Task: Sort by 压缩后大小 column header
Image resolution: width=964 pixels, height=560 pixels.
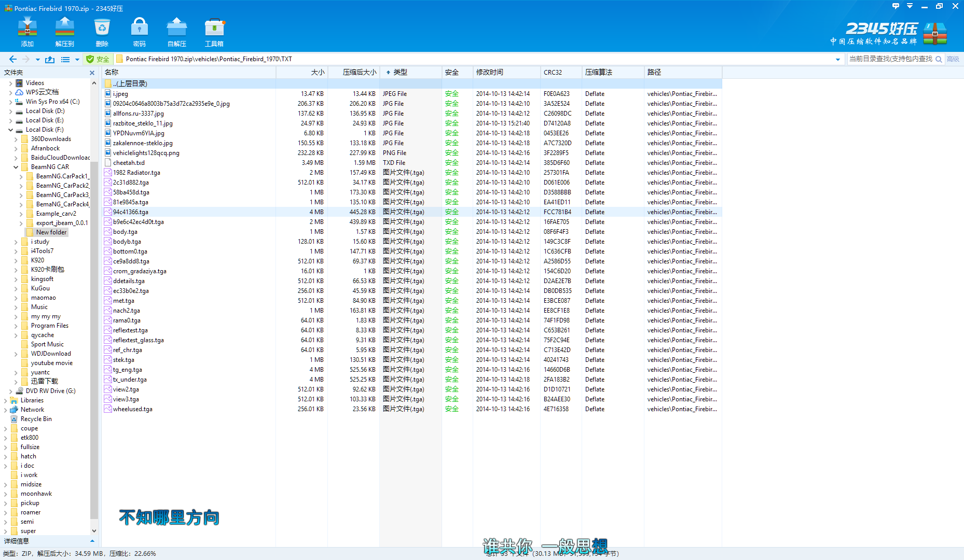Action: point(353,72)
